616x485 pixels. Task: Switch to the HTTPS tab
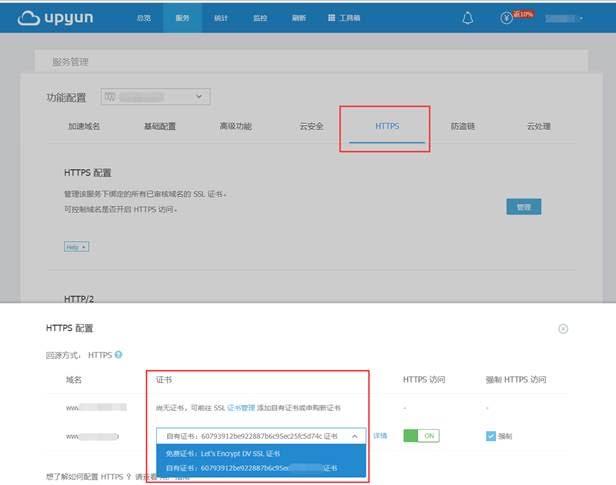tap(387, 126)
